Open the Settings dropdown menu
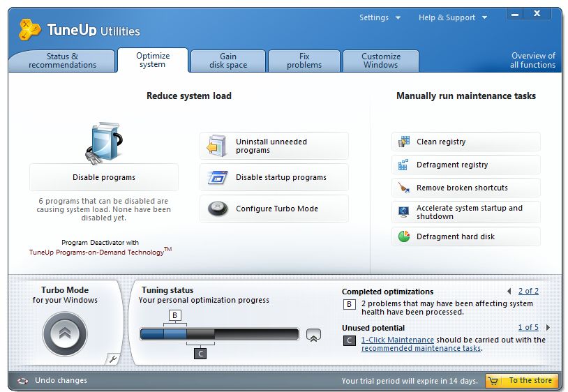 coord(380,17)
